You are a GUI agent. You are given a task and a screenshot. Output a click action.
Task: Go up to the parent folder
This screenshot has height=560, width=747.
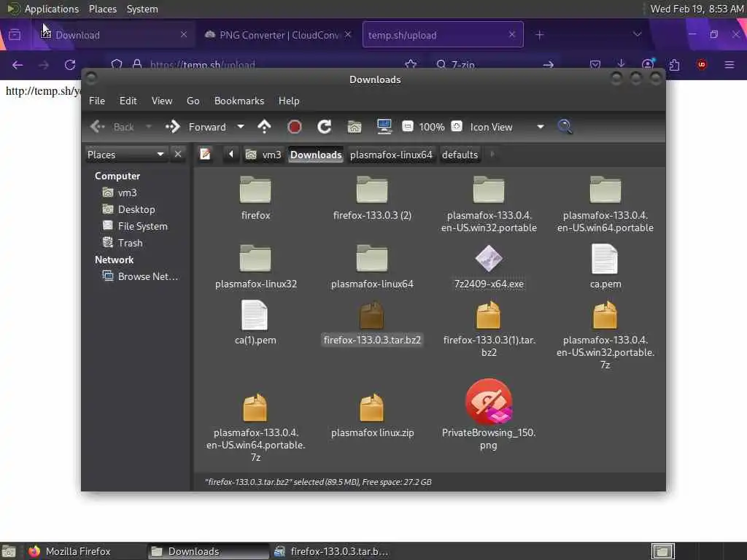coord(264,127)
